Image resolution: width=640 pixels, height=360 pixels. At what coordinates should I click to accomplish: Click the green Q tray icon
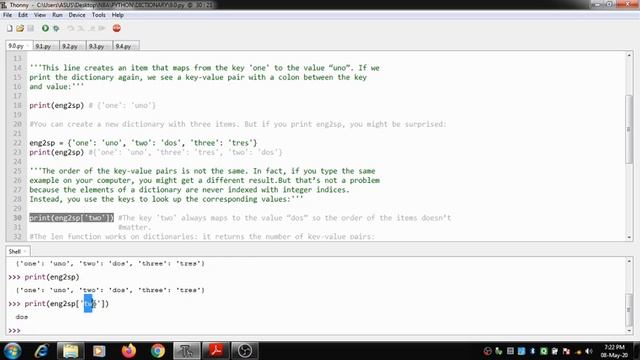544,351
